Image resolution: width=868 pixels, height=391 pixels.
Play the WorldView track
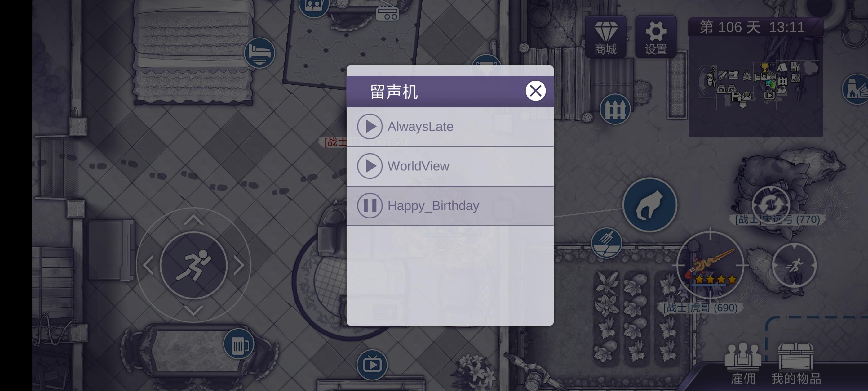point(370,166)
